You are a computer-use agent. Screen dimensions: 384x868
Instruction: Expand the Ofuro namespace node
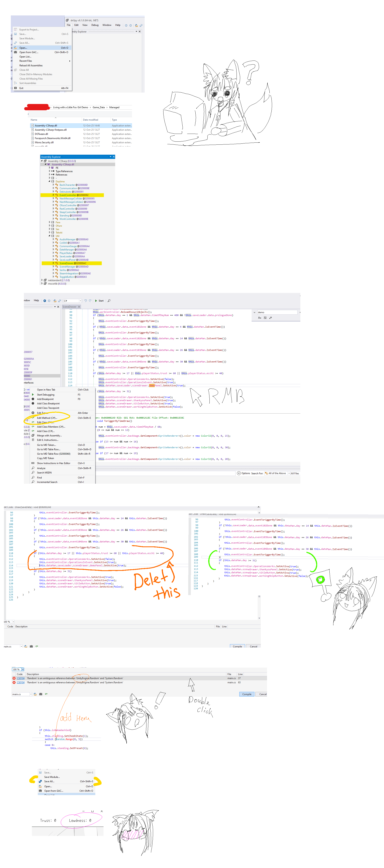point(50,226)
